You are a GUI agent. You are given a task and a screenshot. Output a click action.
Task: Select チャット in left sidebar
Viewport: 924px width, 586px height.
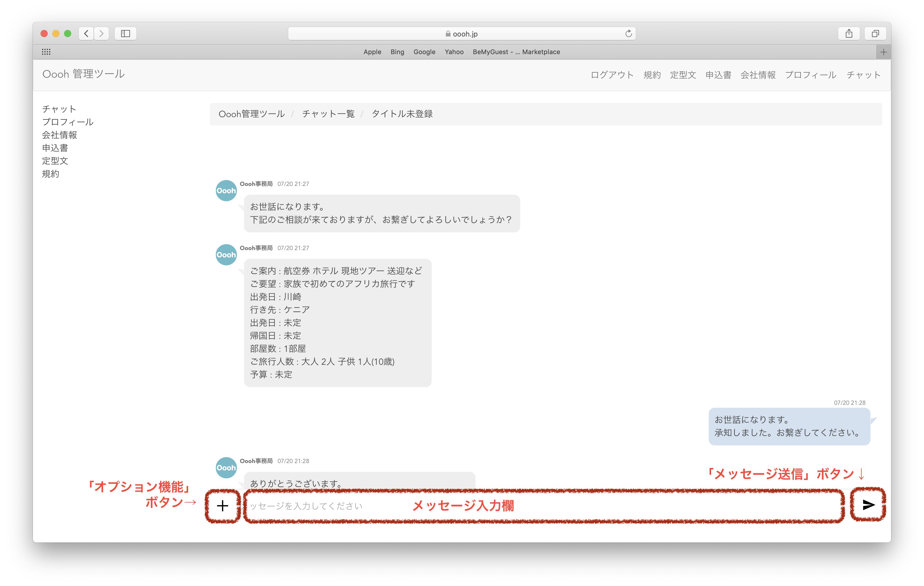[59, 109]
